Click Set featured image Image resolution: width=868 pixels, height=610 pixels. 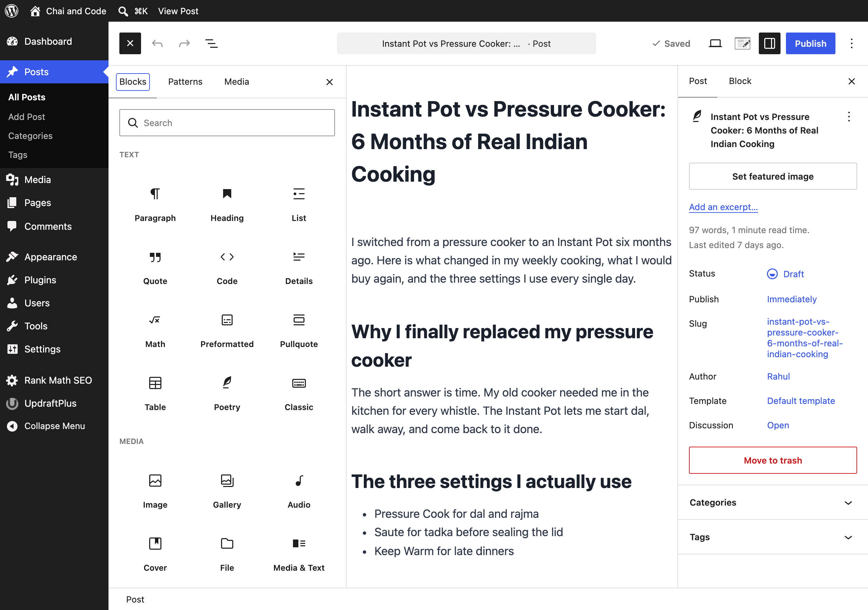pyautogui.click(x=772, y=177)
